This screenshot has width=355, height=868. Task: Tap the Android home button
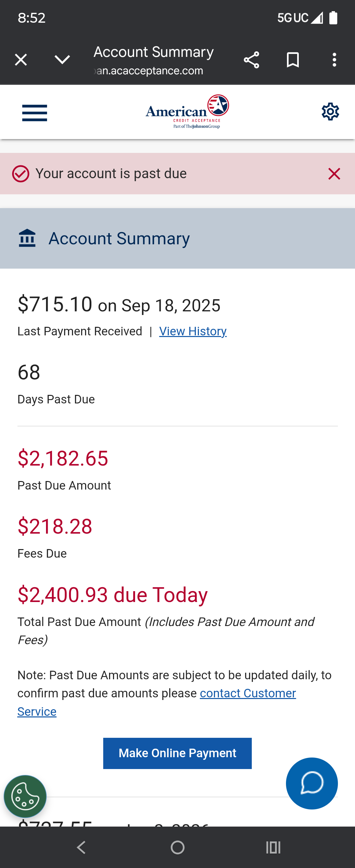177,847
